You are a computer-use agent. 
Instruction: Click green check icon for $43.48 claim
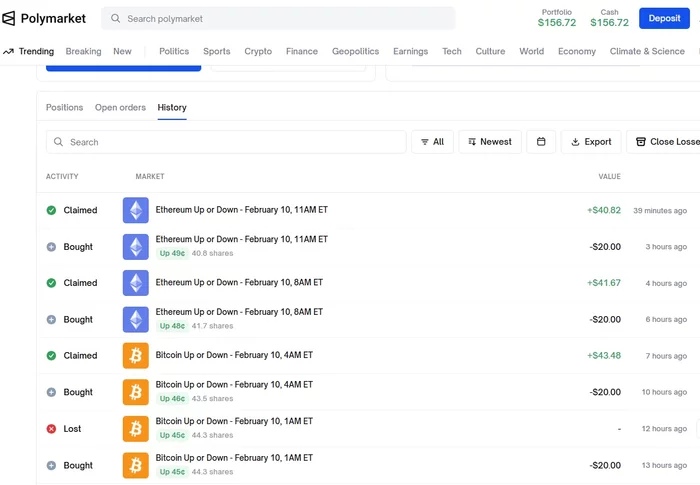pyautogui.click(x=51, y=356)
